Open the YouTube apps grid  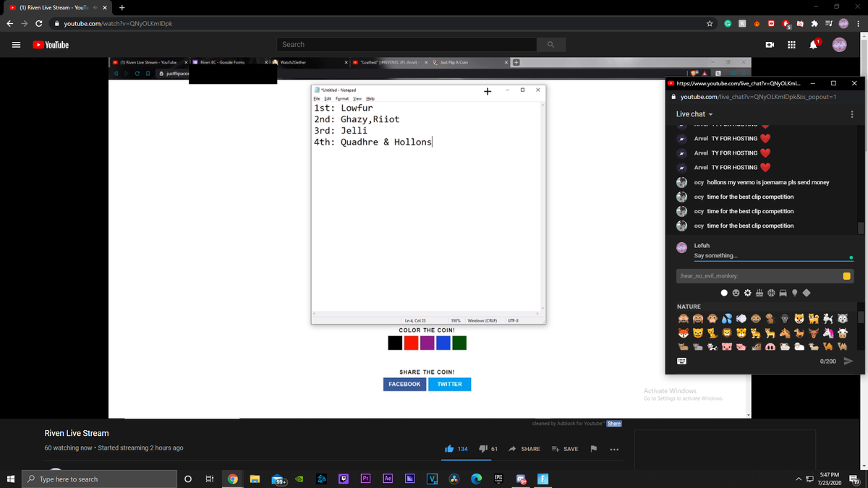coord(792,45)
